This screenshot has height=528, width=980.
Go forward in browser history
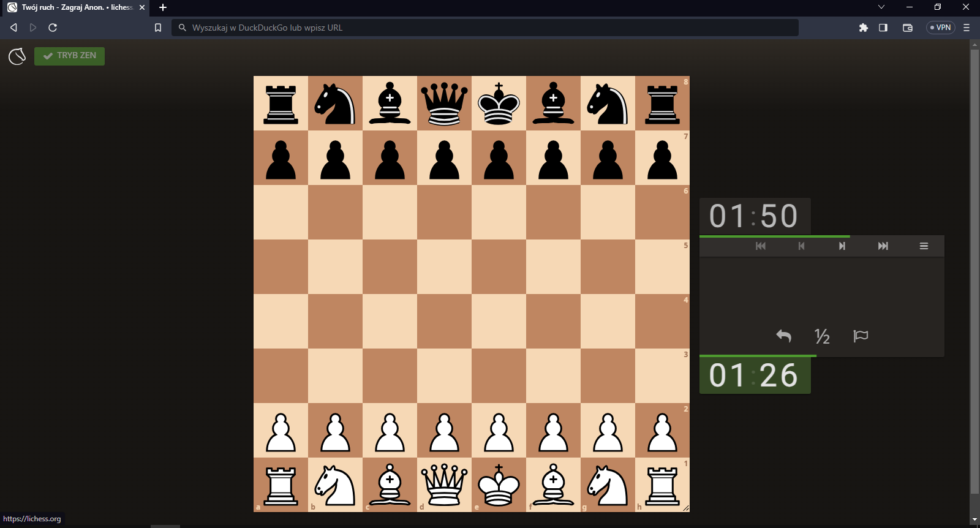click(33, 28)
